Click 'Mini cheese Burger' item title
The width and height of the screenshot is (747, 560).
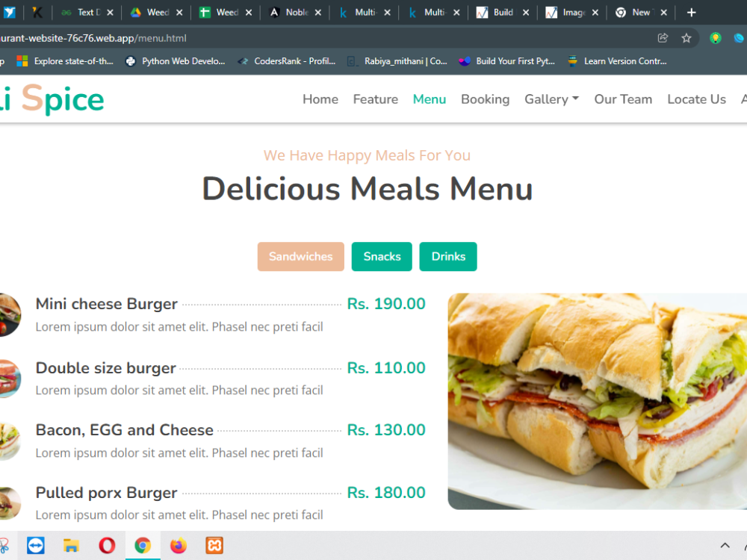(107, 304)
